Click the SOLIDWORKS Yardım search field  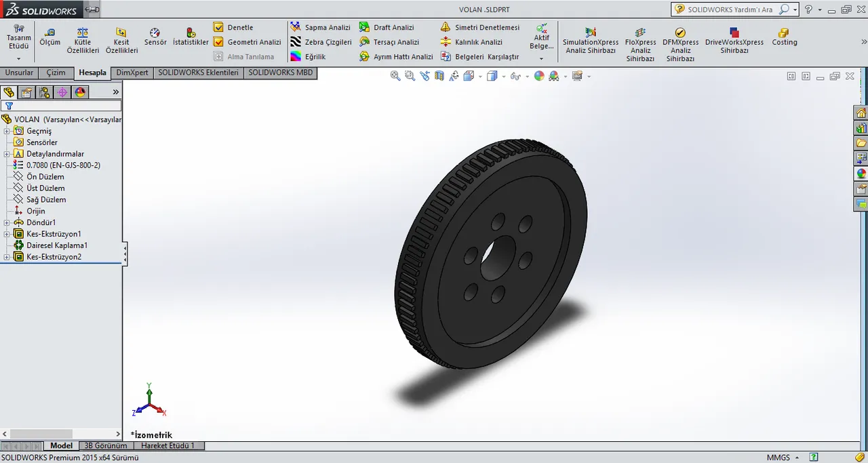730,9
